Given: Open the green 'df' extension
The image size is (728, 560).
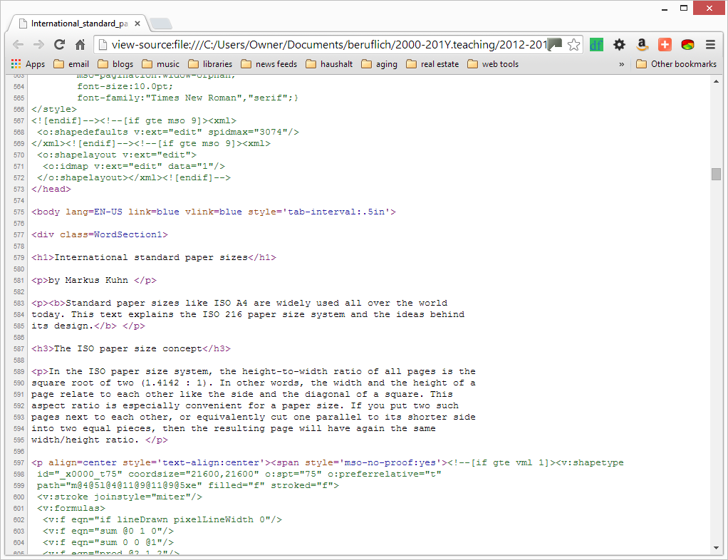Looking at the screenshot, I should [597, 44].
